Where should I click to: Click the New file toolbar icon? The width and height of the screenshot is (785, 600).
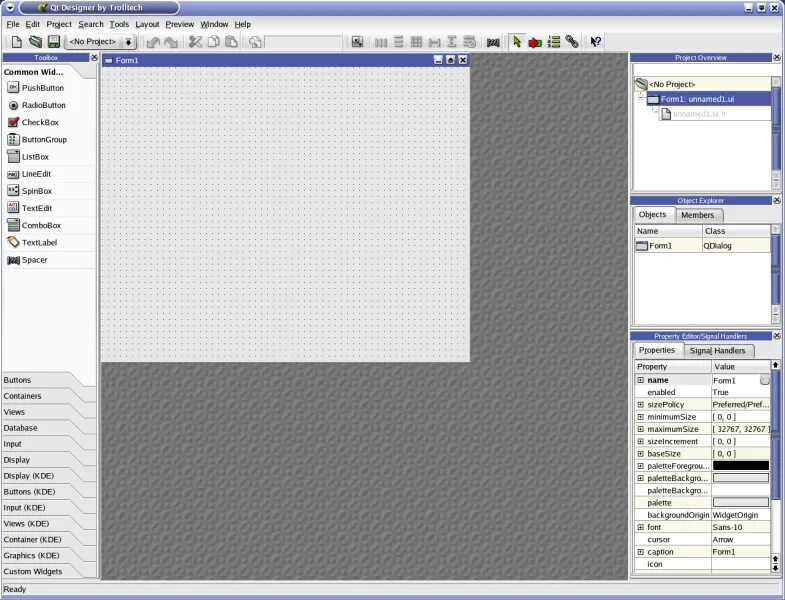click(x=17, y=42)
